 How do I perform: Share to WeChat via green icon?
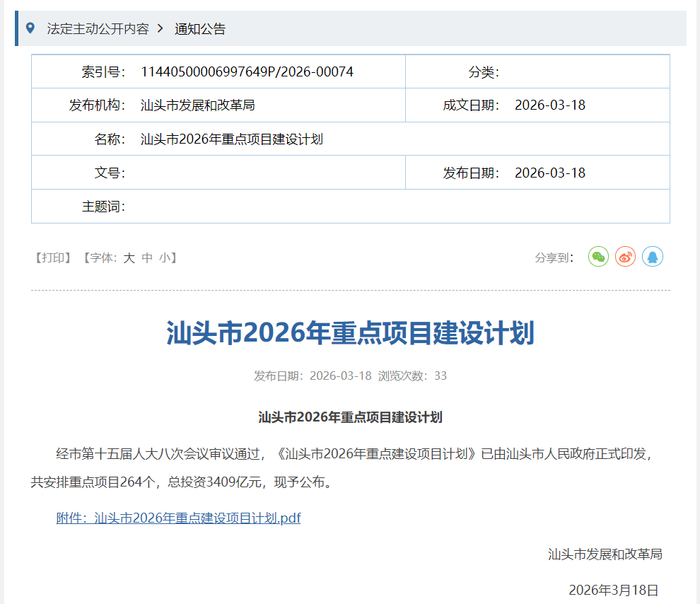click(x=598, y=257)
